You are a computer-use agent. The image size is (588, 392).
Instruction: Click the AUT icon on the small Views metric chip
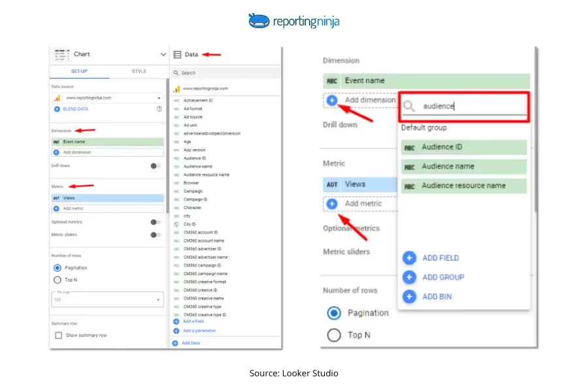click(56, 198)
